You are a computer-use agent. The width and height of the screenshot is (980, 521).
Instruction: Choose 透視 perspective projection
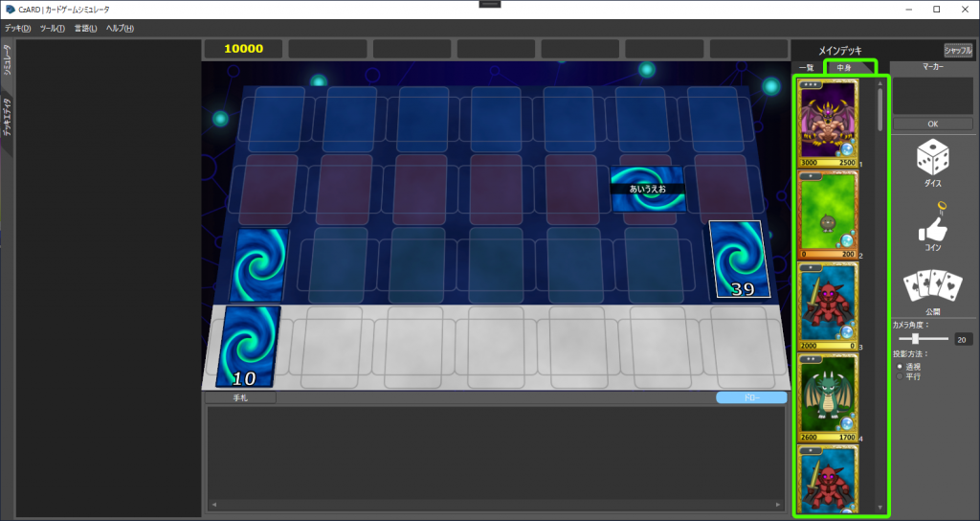pos(900,367)
